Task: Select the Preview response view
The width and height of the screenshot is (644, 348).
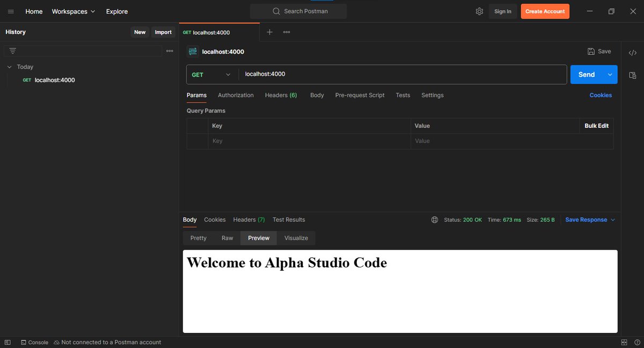Action: tap(259, 238)
